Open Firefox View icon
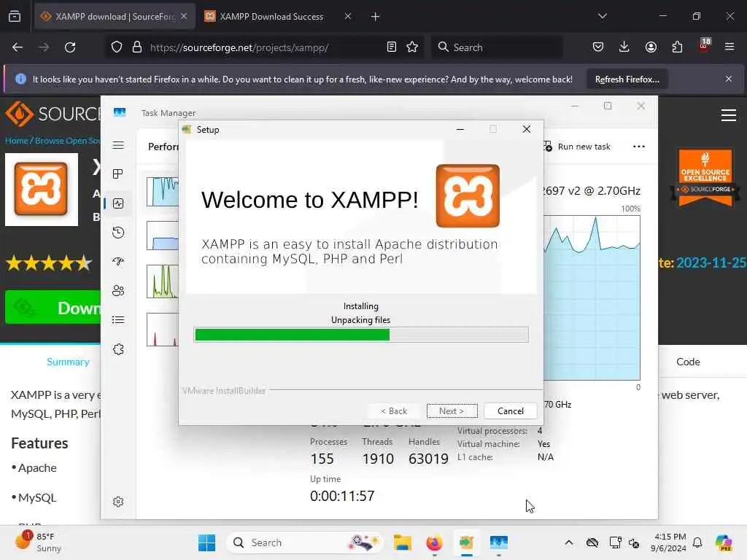747x560 pixels. 15,17
